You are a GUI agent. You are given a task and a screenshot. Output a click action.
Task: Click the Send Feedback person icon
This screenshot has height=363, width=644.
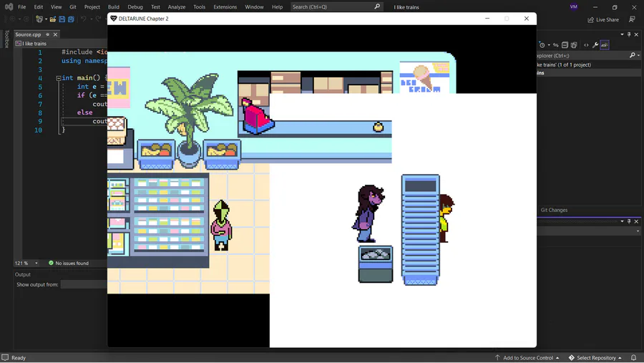point(632,19)
